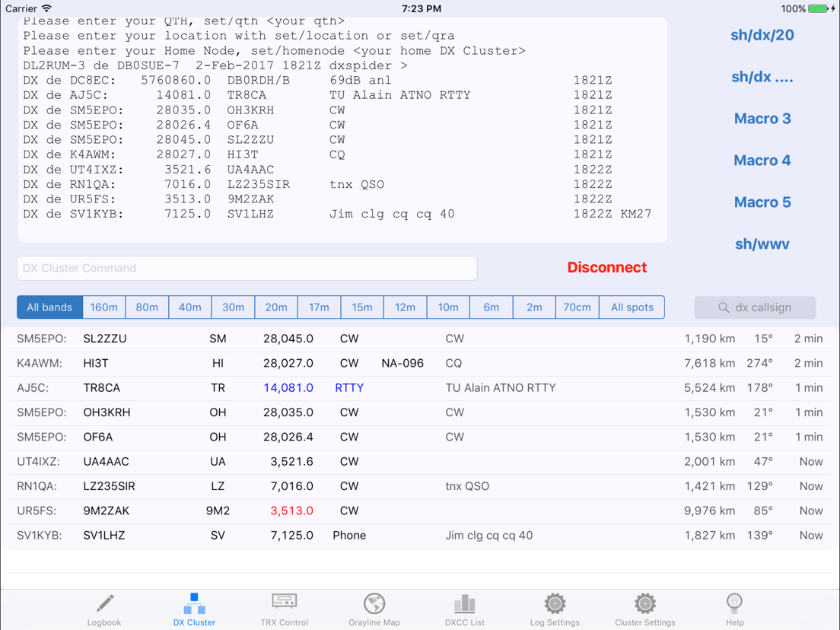Screen dimensions: 840x630
Task: Run the sh/dx/20 macro
Action: tap(762, 35)
